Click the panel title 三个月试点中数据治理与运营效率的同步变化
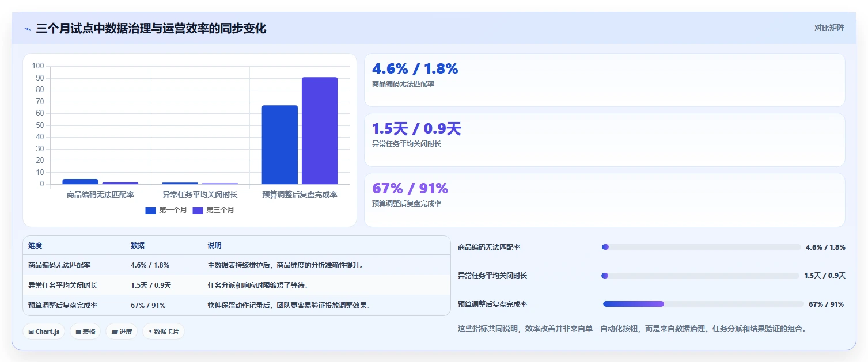The image size is (868, 362). tap(151, 29)
